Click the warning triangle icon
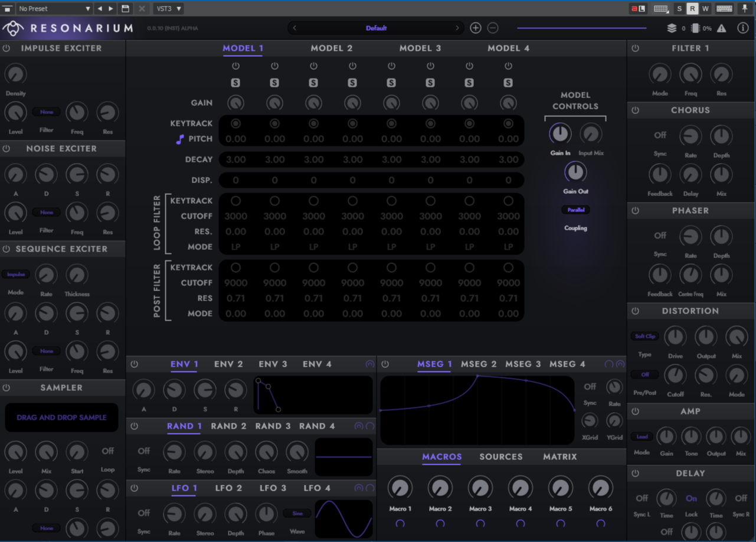 tap(722, 28)
